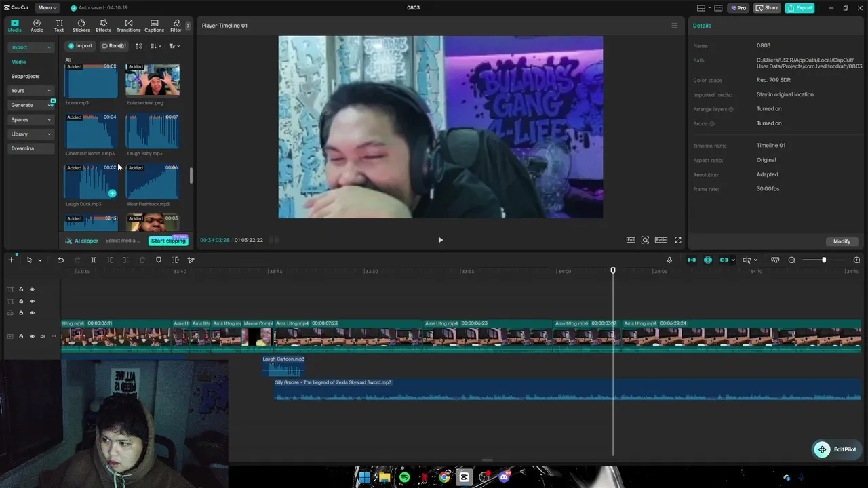Select the buladasbelat.png thumbnail
Screen dimensions: 868x488
(153, 81)
